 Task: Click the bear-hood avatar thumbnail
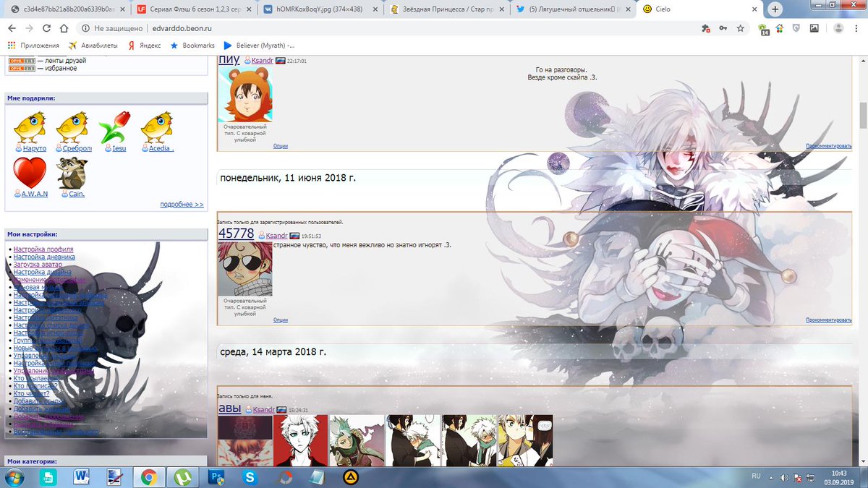point(245,95)
